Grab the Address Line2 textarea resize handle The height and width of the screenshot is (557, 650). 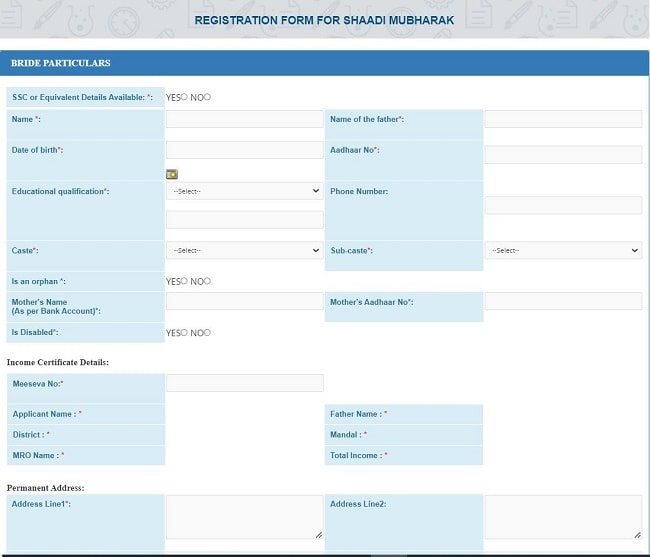pos(638,535)
